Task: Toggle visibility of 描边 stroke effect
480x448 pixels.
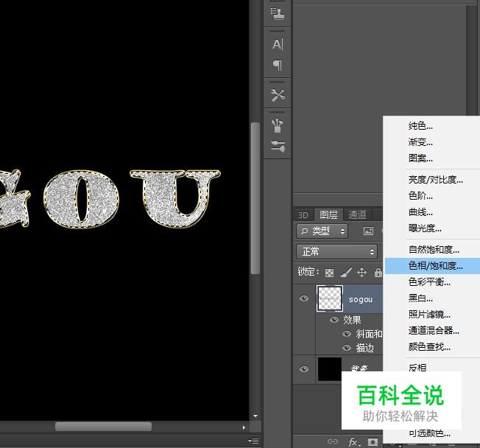Action: [x=347, y=348]
